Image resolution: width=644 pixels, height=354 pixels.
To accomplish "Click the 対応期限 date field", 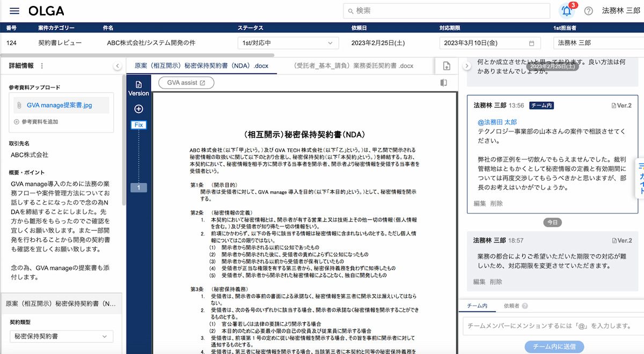I will pyautogui.click(x=489, y=43).
